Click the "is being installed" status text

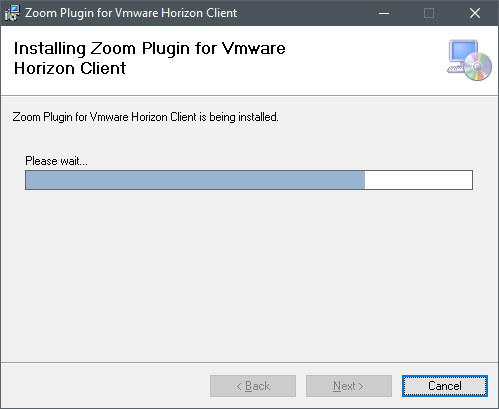point(238,117)
